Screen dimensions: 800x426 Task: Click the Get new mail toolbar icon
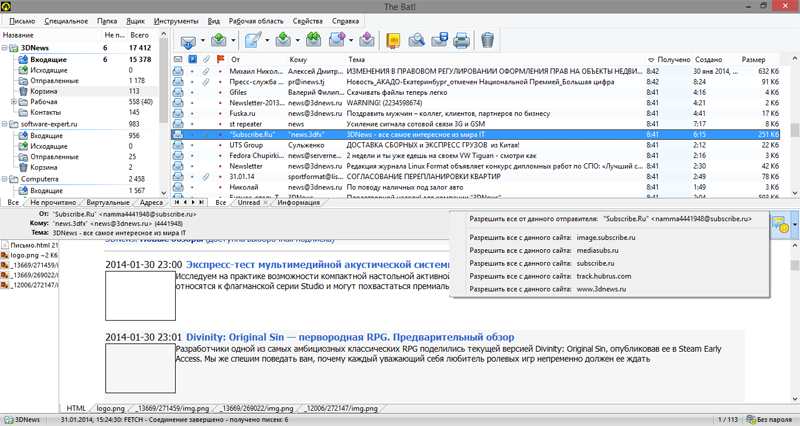click(x=188, y=41)
